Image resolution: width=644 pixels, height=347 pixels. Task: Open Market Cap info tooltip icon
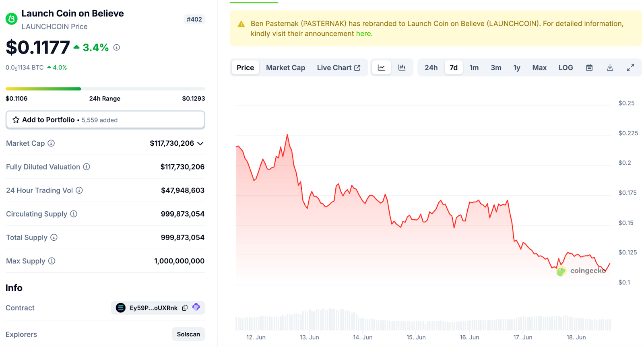[51, 143]
